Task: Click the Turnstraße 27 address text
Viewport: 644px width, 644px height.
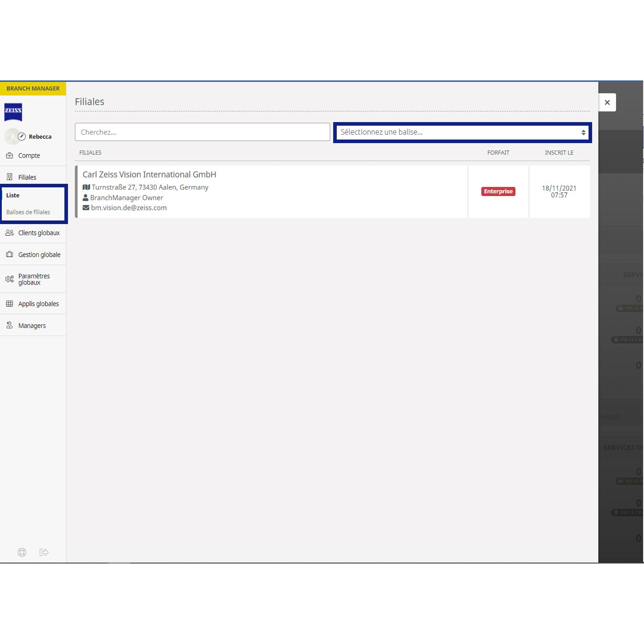Action: pyautogui.click(x=150, y=187)
